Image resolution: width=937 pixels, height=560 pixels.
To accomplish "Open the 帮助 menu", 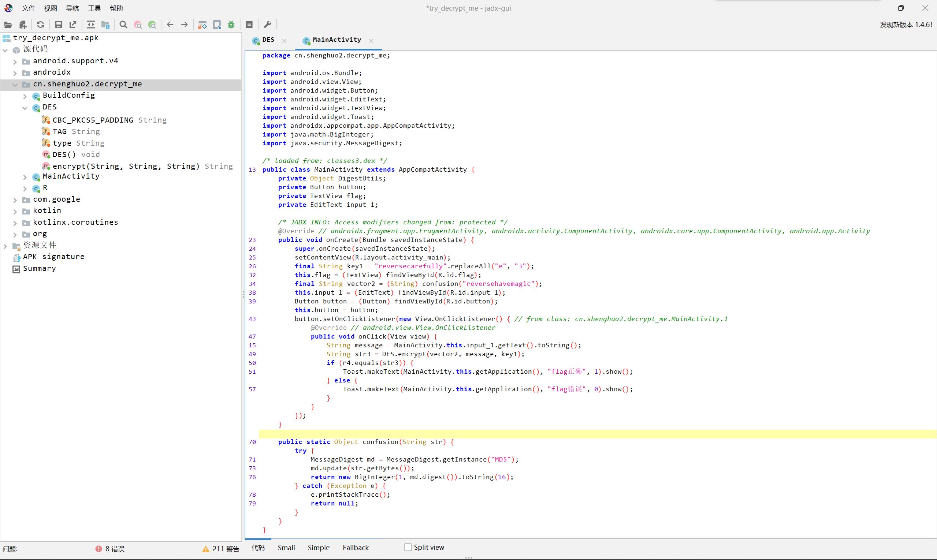I will coord(116,8).
